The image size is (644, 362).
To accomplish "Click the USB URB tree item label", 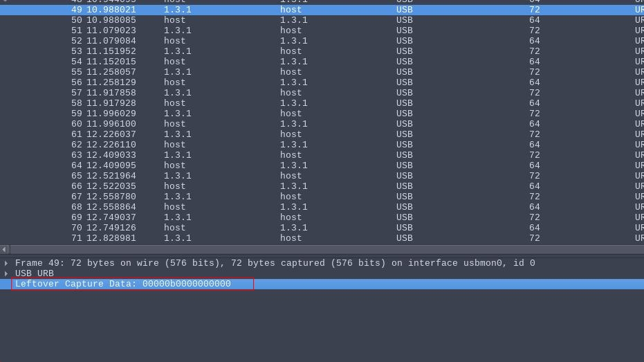I will (35, 273).
